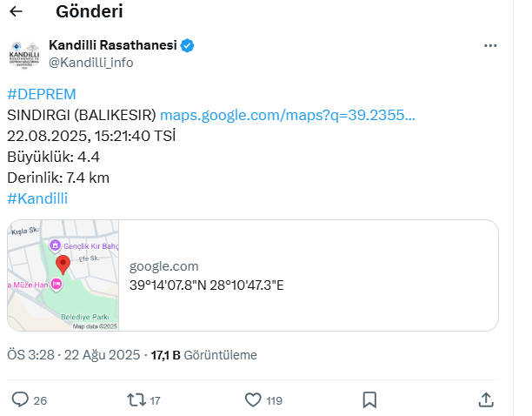The height and width of the screenshot is (416, 532).
Task: Open the Google map preview thumbnail
Action: pyautogui.click(x=63, y=275)
